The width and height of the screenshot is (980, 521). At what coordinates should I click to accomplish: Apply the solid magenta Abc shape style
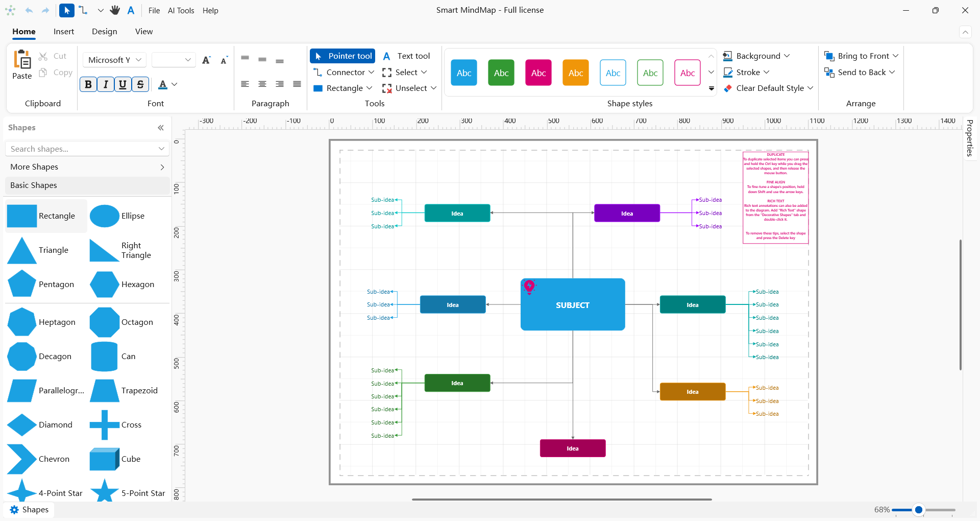(x=538, y=73)
